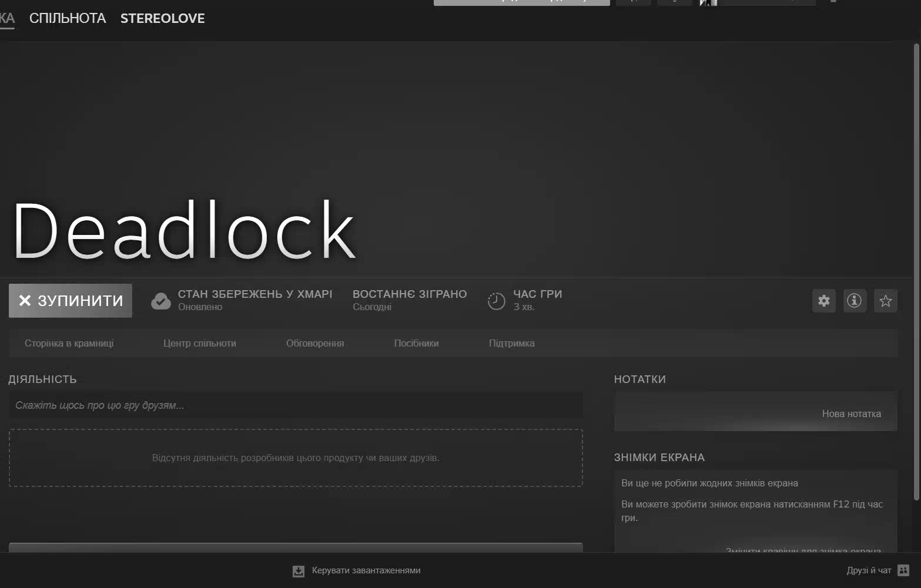Open friends list icon next to Друзі й чат
The width and height of the screenshot is (921, 588).
tap(904, 570)
